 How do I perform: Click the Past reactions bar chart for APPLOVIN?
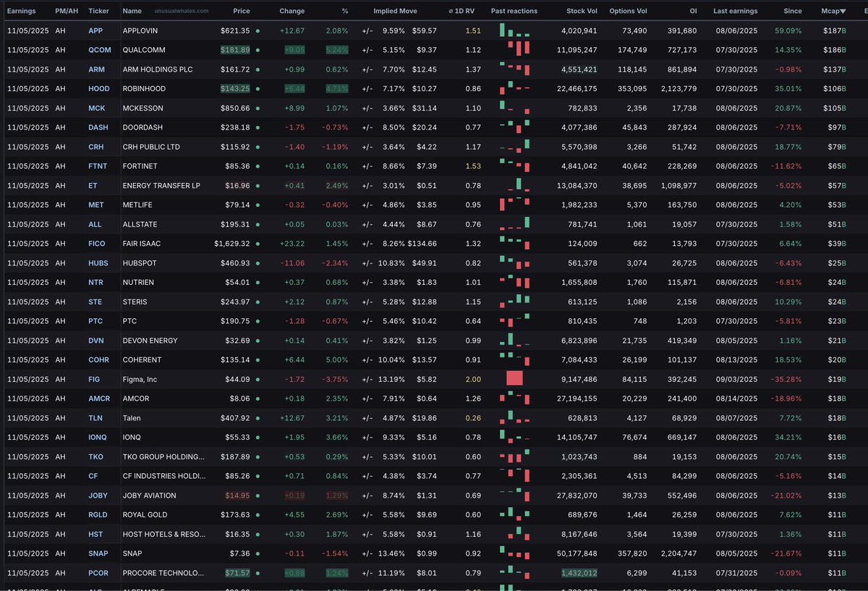pyautogui.click(x=514, y=31)
